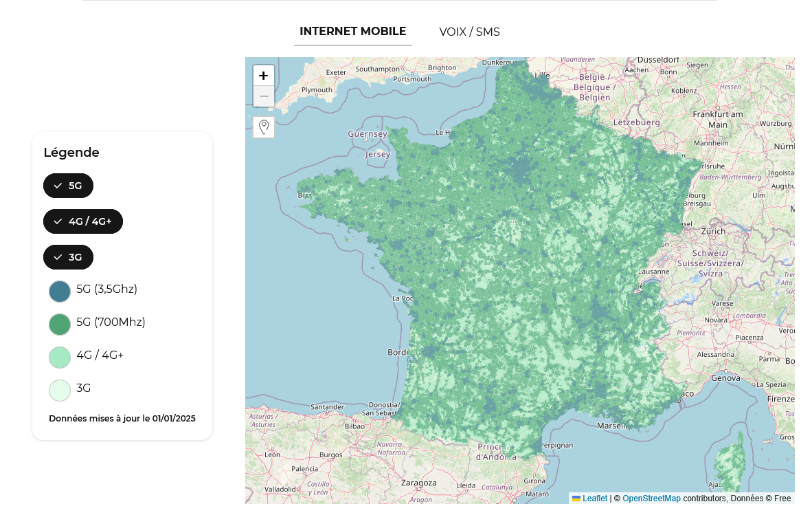Zoom out of the coverage map
812x515 pixels.
click(264, 96)
